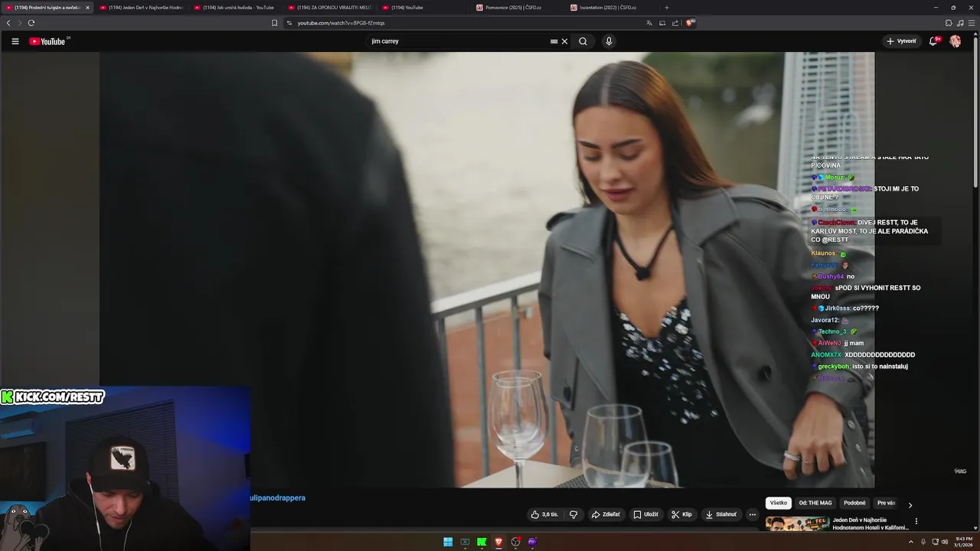Switch to 'ZA OPONOU VIRALITY' tab
This screenshot has width=980, height=551.
coord(329,8)
